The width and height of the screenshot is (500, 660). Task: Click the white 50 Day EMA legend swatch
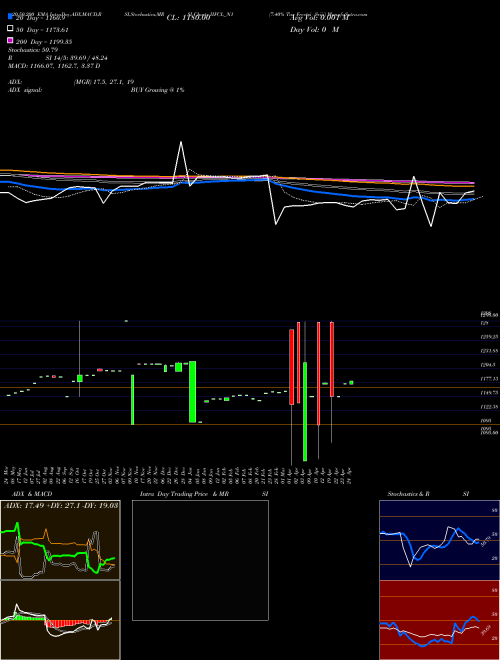pyautogui.click(x=10, y=29)
